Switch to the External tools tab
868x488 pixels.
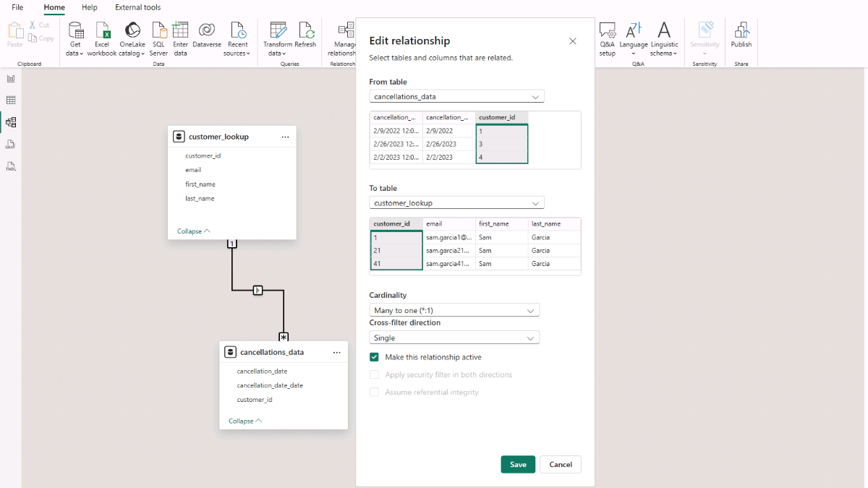(x=137, y=7)
